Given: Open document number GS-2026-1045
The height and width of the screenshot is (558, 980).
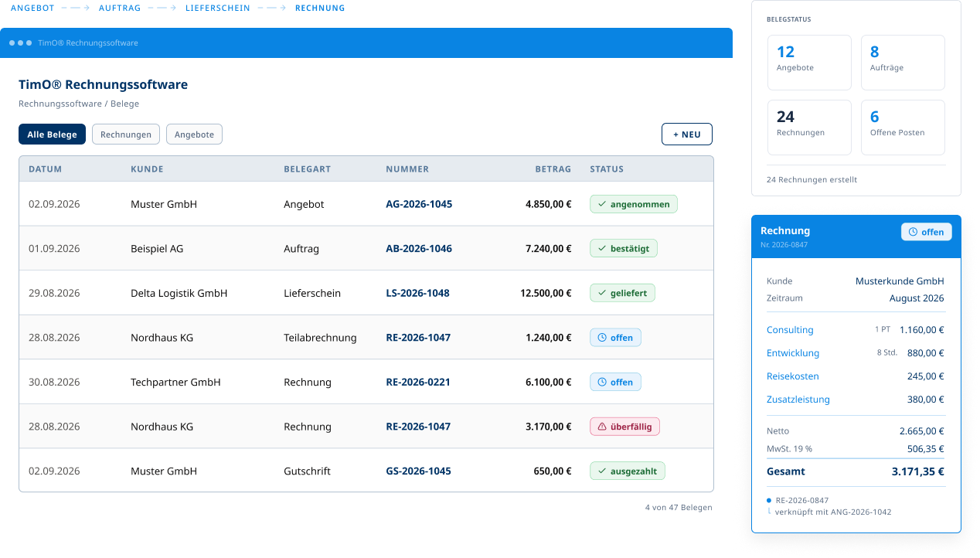Looking at the screenshot, I should click(x=419, y=471).
